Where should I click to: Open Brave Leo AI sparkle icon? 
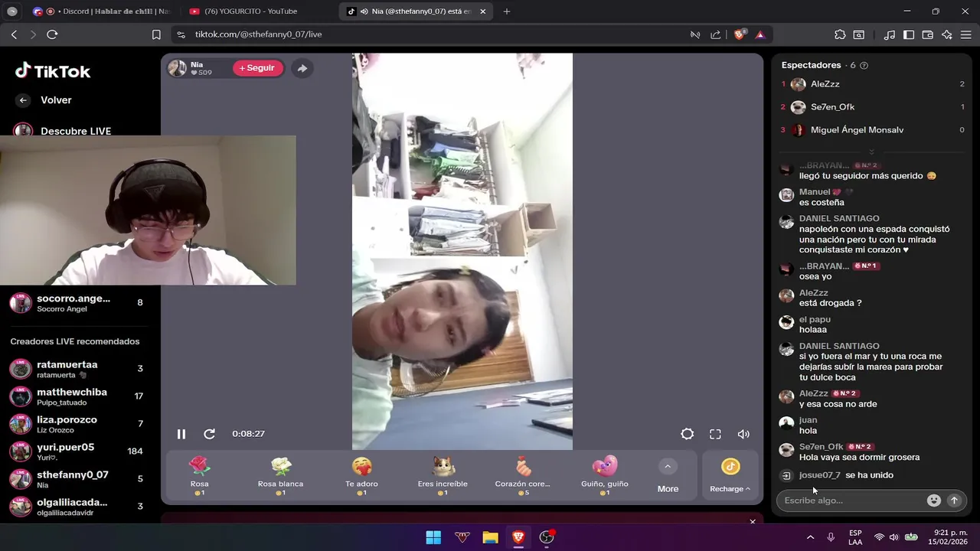click(947, 34)
